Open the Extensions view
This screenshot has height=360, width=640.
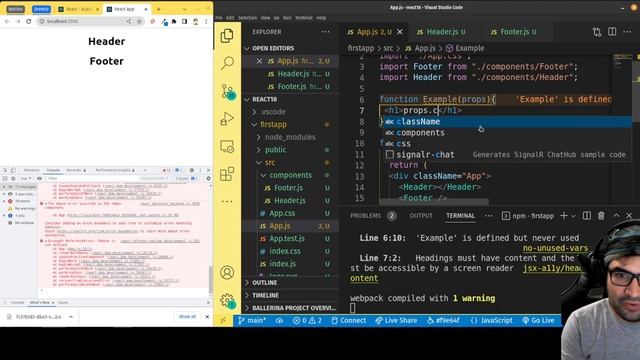tap(227, 174)
